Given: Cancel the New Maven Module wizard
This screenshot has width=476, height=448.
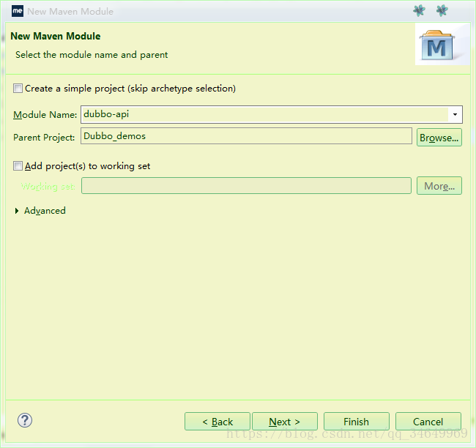Looking at the screenshot, I should (428, 422).
